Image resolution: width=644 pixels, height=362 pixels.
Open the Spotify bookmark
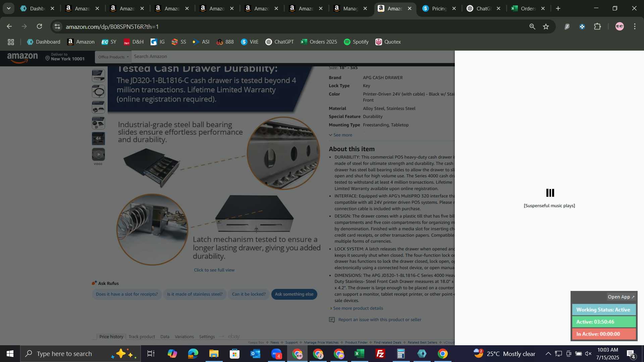[x=356, y=42]
